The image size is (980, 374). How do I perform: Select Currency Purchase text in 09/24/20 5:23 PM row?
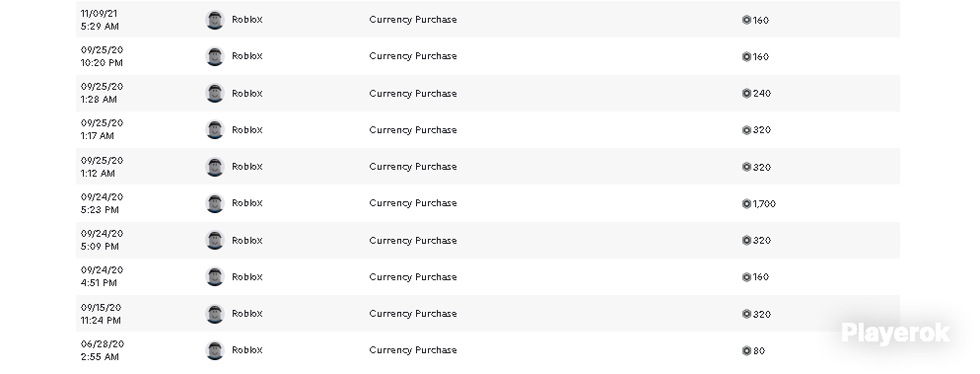(x=413, y=203)
